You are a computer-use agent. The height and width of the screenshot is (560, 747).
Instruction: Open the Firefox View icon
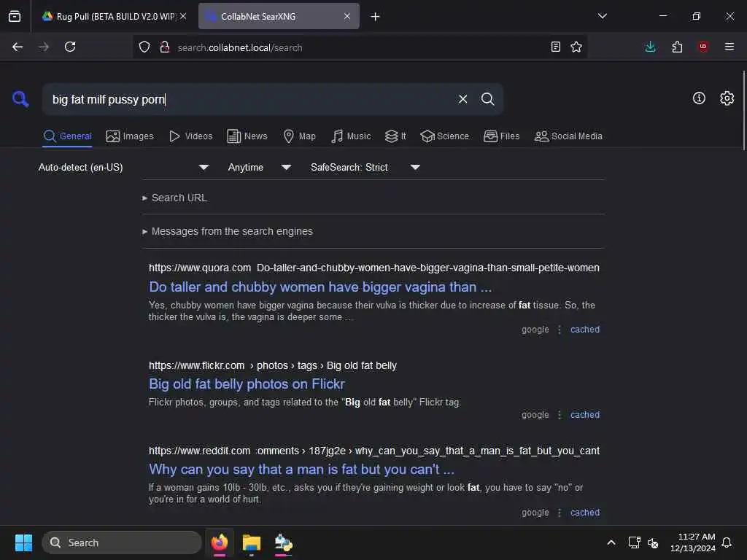[x=15, y=16]
